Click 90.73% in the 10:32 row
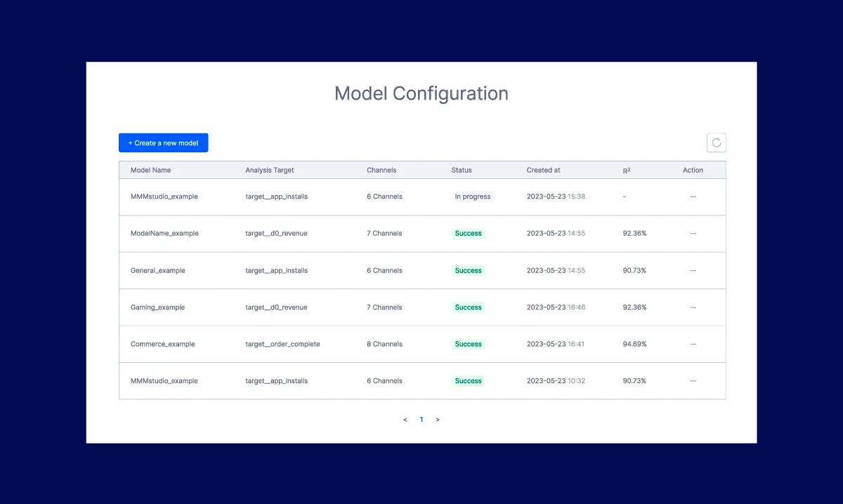Screen dimensions: 843x504 coord(634,381)
